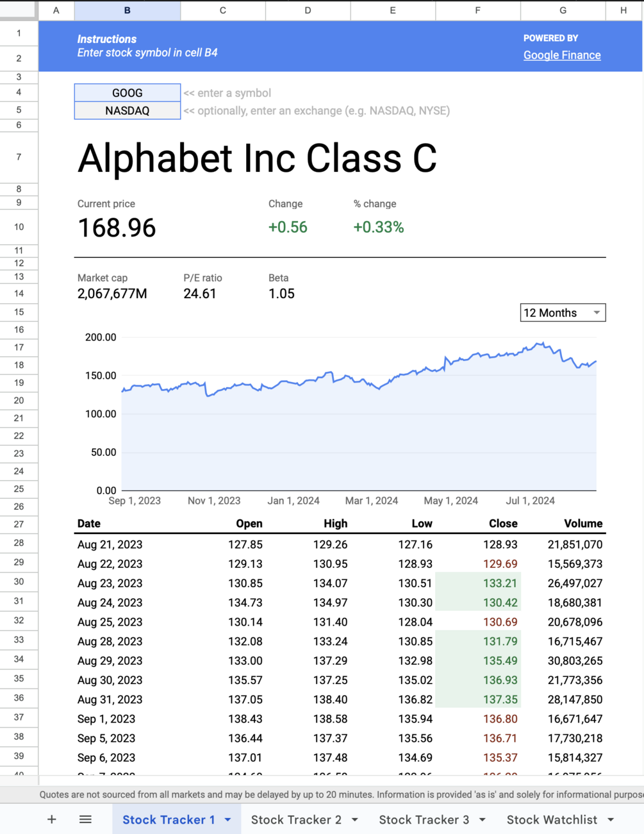Click the Alphabet Inc Class C title
The width and height of the screenshot is (644, 834).
pyautogui.click(x=257, y=158)
